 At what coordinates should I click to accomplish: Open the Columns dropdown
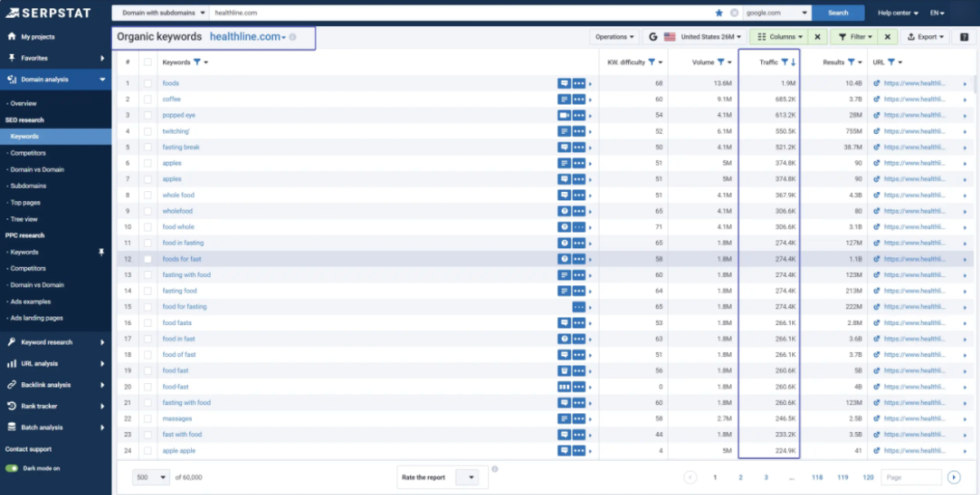pos(778,37)
